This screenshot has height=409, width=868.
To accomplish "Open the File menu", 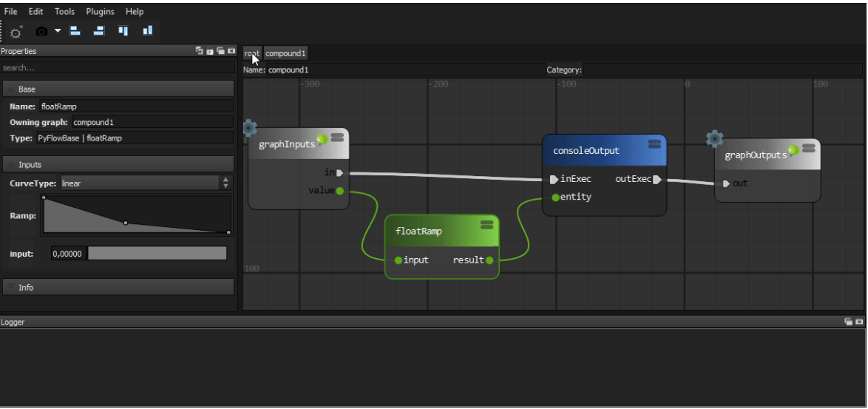I will (10, 11).
